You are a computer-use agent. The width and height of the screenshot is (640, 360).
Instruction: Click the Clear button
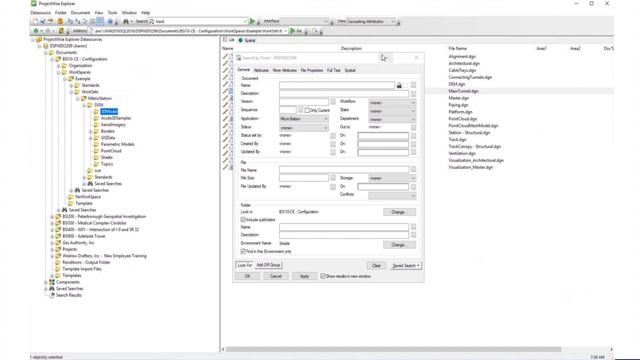click(376, 266)
